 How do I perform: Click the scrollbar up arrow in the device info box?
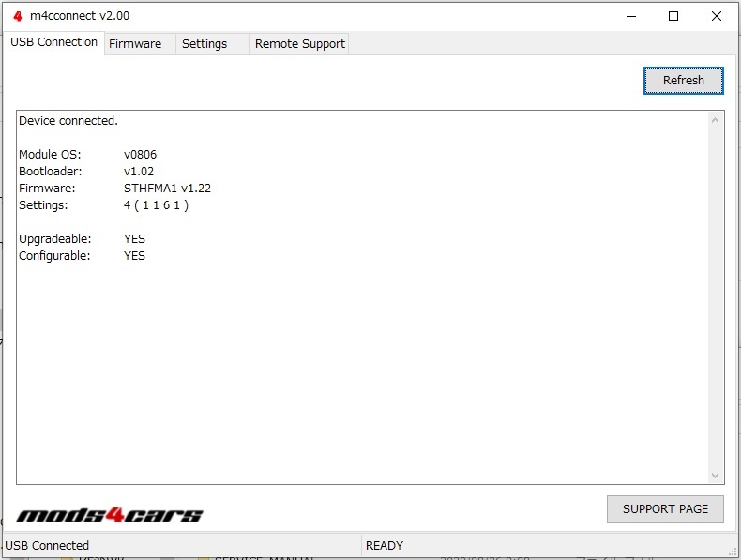[715, 120]
